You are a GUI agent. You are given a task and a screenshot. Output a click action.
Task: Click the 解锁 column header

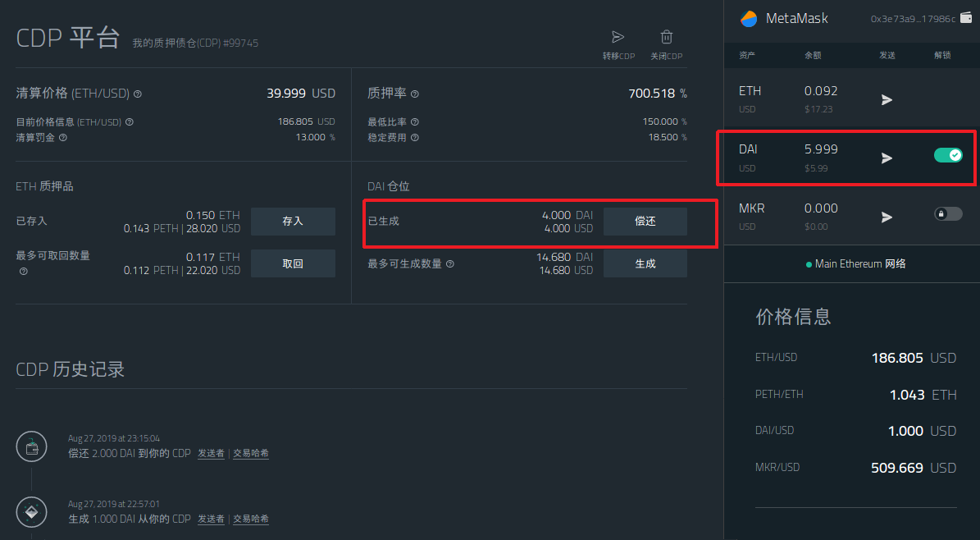click(942, 55)
